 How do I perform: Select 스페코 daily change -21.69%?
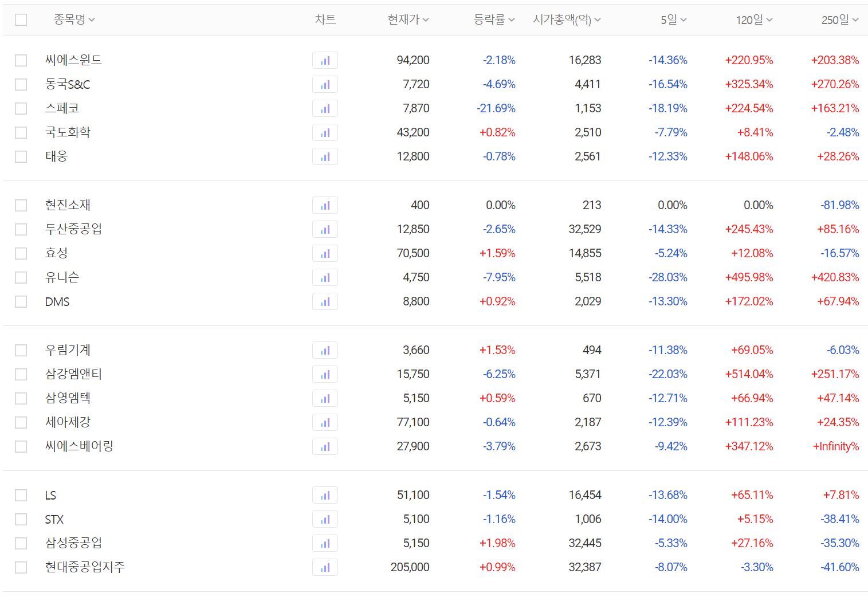(496, 108)
